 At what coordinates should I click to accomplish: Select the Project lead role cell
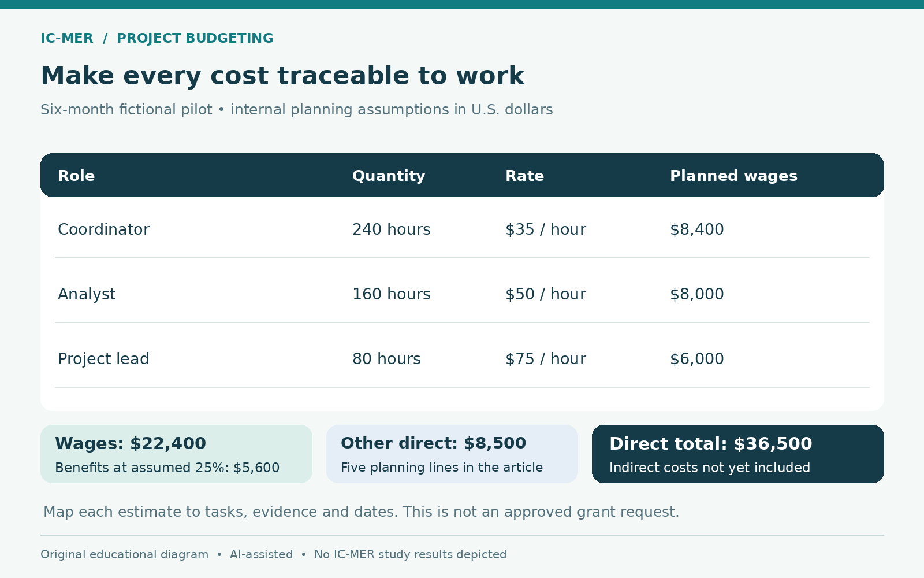(103, 359)
